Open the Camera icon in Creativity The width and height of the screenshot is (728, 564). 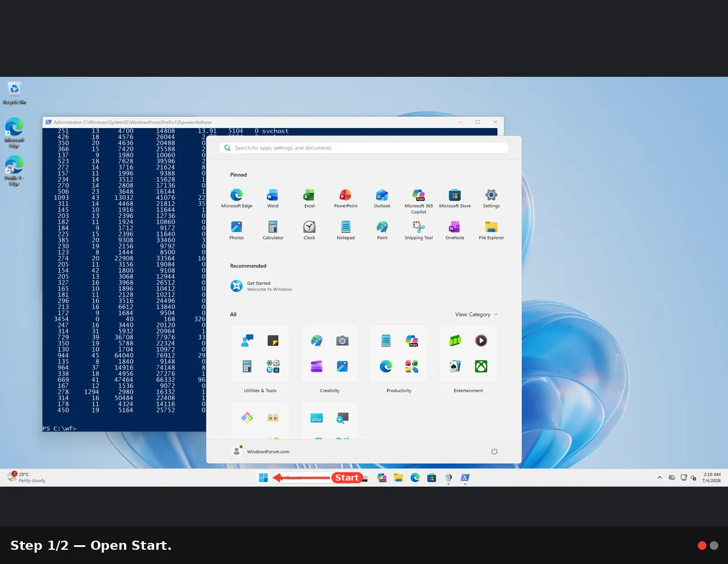click(x=342, y=340)
